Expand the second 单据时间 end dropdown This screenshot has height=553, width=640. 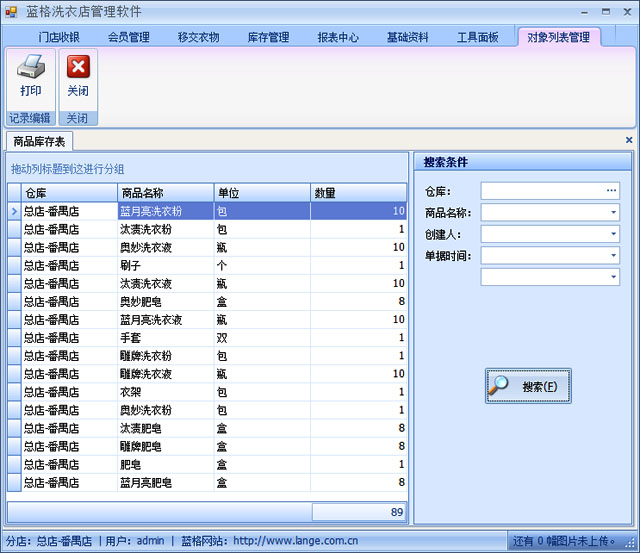point(613,277)
